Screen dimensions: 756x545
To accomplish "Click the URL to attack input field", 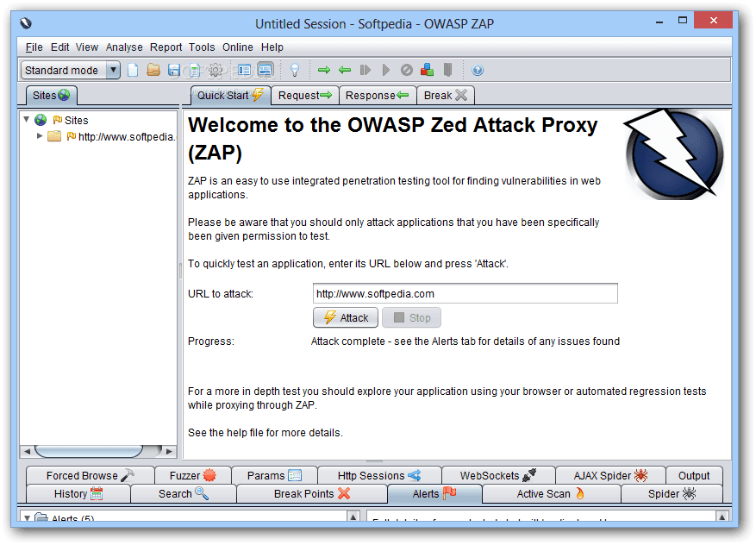I will [465, 293].
